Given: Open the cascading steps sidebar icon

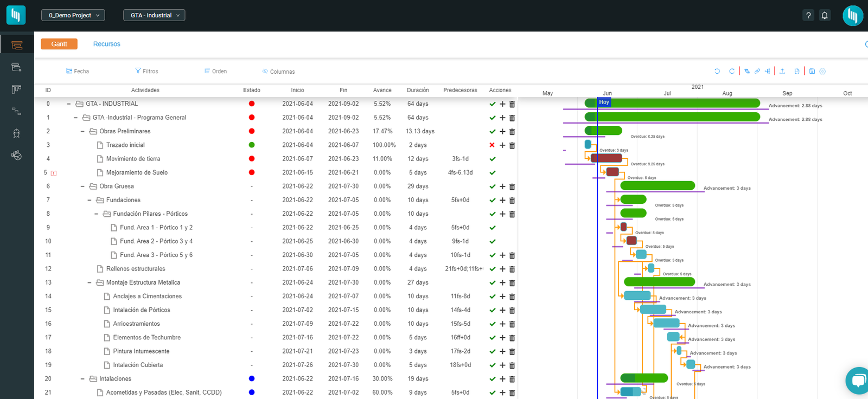Looking at the screenshot, I should point(17,112).
